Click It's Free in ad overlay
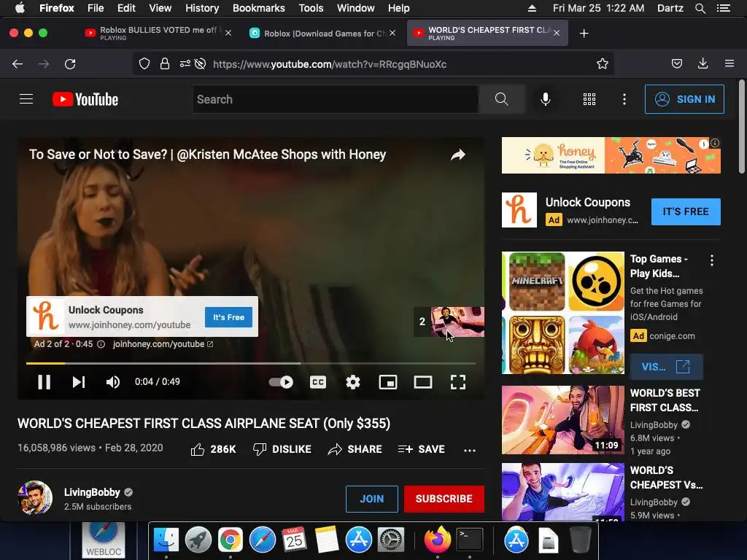This screenshot has height=560, width=747. 228,317
